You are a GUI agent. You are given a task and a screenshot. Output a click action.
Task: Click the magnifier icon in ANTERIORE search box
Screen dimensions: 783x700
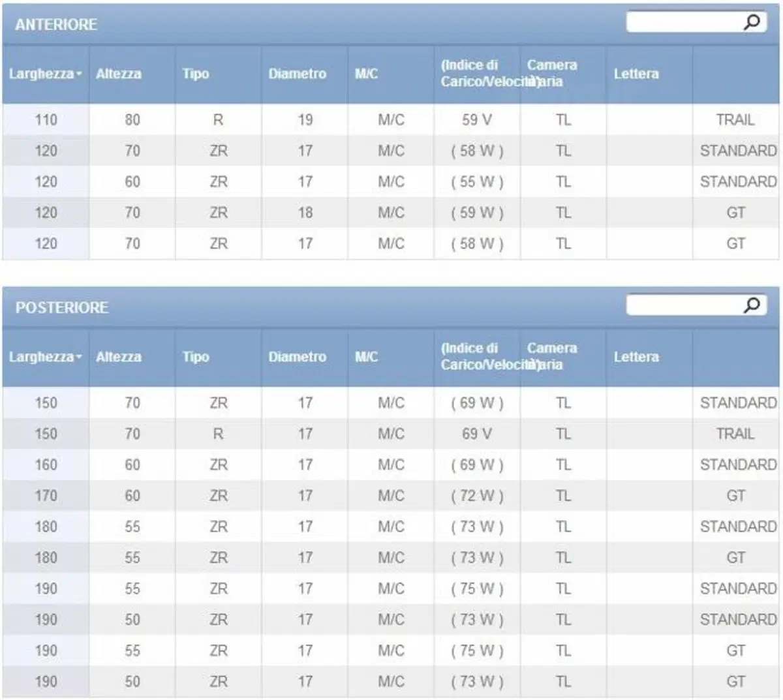pyautogui.click(x=752, y=22)
